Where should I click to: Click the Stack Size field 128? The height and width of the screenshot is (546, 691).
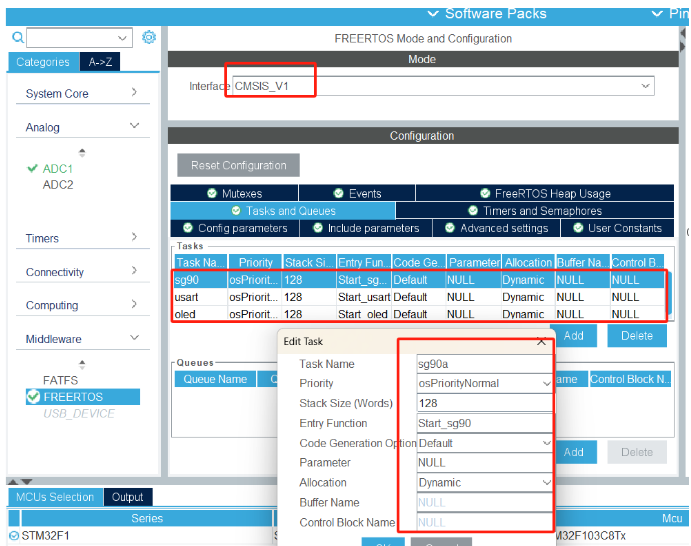click(x=484, y=403)
